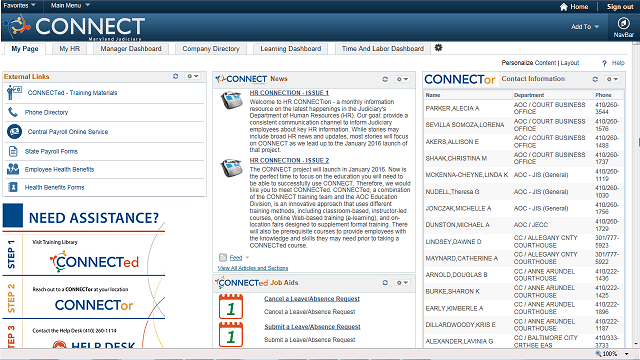640x360 pixels.
Task: Open the NavBar compass icon
Action: (x=623, y=23)
